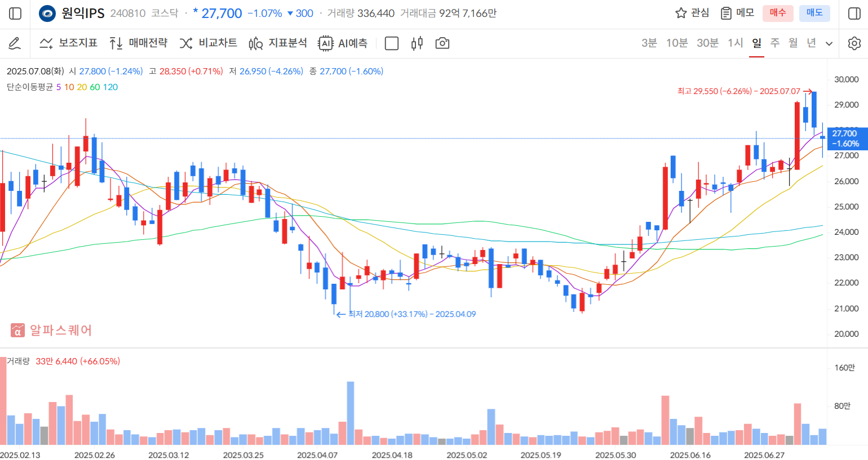Select the drawing pencil tool
The height and width of the screenshot is (460, 868).
(15, 43)
